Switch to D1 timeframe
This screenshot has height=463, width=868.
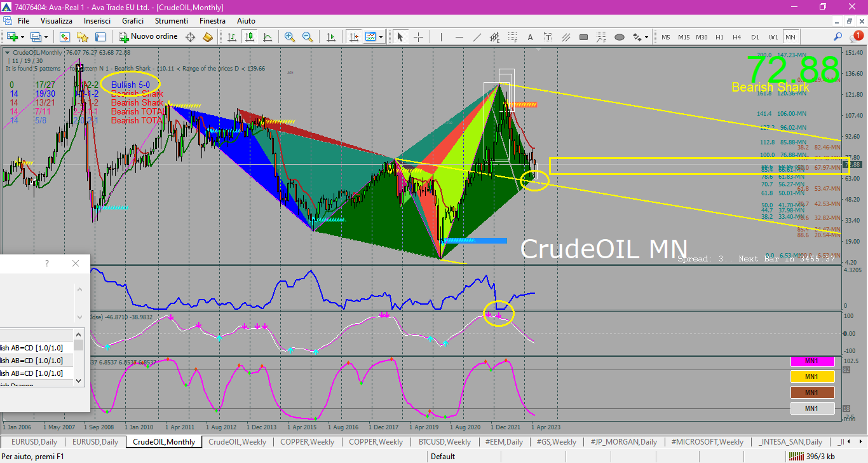pos(755,37)
